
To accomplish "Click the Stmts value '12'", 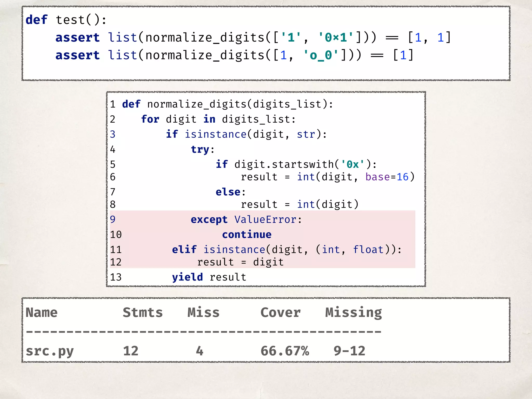I will (x=131, y=351).
